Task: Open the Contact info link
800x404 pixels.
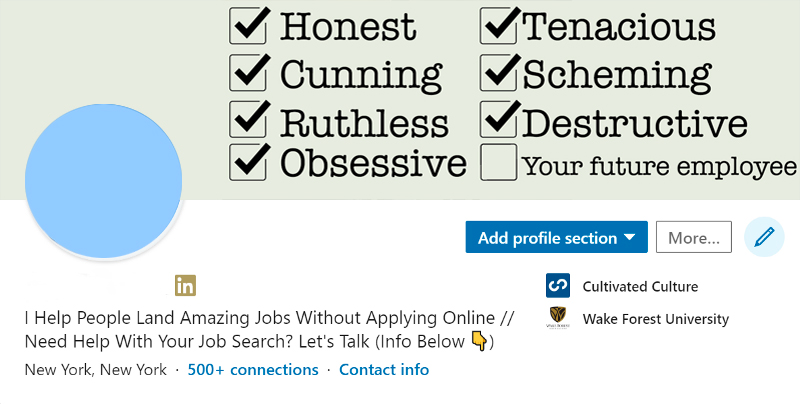Action: click(x=384, y=370)
